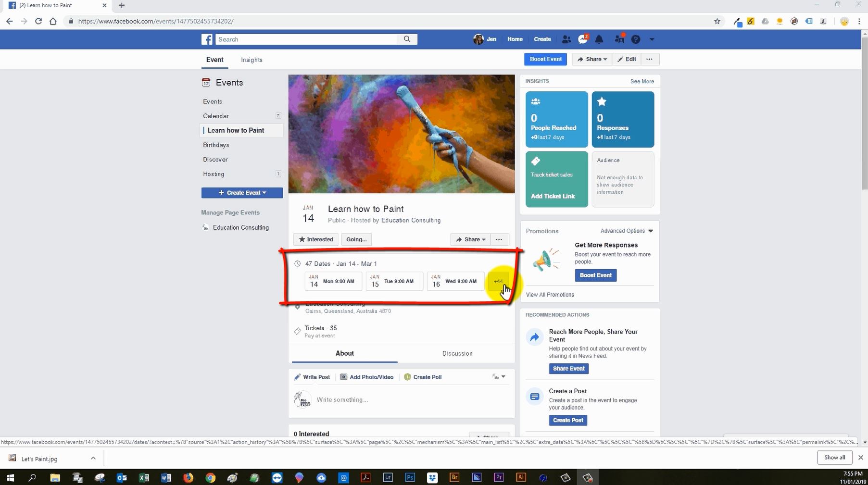Click the Create Post button in Recommended Actions

pyautogui.click(x=568, y=420)
